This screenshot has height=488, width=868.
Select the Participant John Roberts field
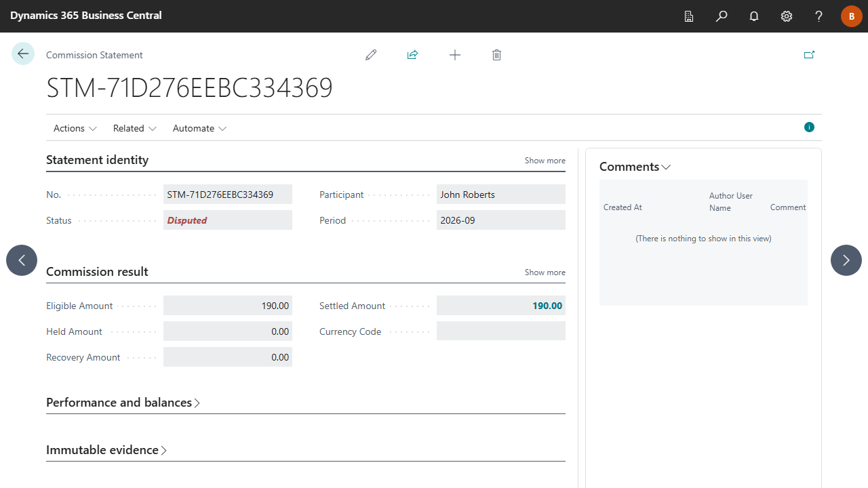click(501, 195)
